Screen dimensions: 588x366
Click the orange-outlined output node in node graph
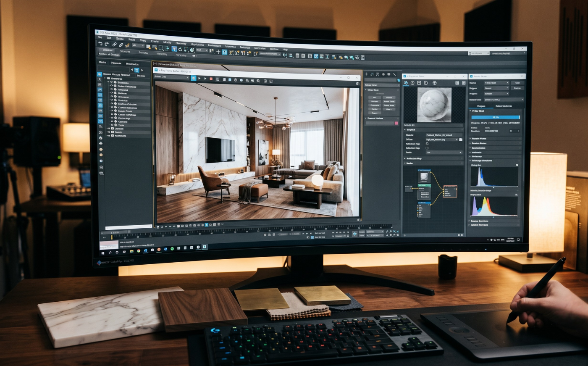[450, 192]
